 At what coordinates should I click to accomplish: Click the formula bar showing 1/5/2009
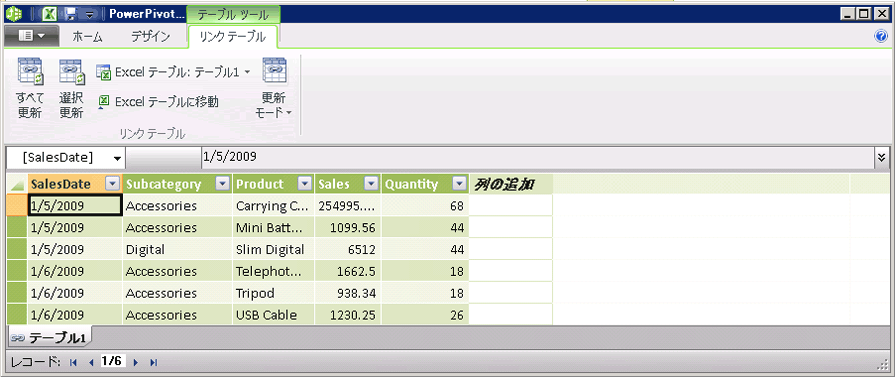click(x=538, y=158)
